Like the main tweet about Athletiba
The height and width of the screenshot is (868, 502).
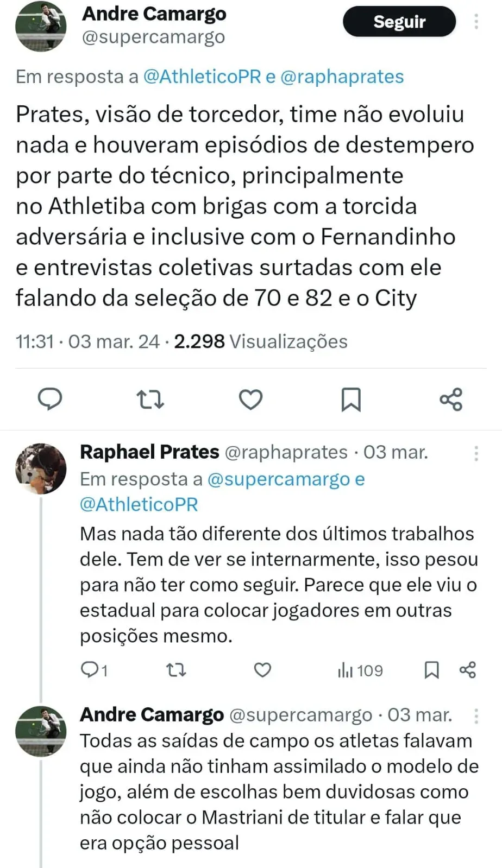point(250,399)
